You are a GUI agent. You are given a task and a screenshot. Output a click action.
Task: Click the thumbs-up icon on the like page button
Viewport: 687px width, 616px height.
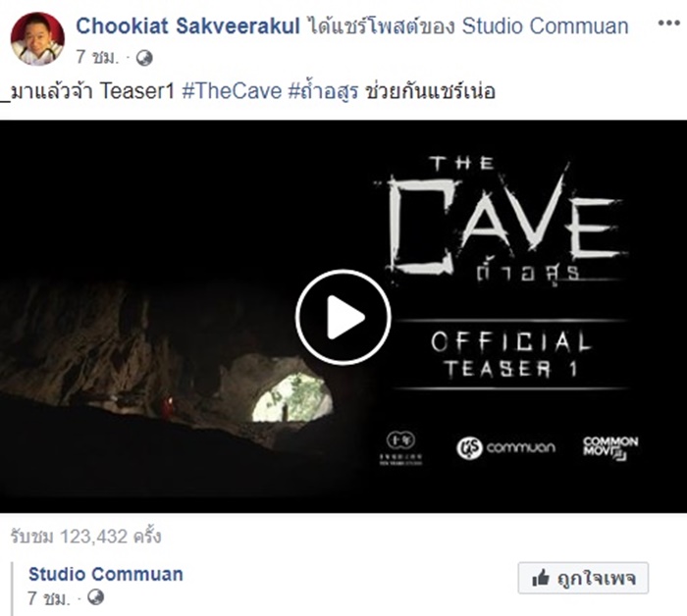click(x=541, y=579)
